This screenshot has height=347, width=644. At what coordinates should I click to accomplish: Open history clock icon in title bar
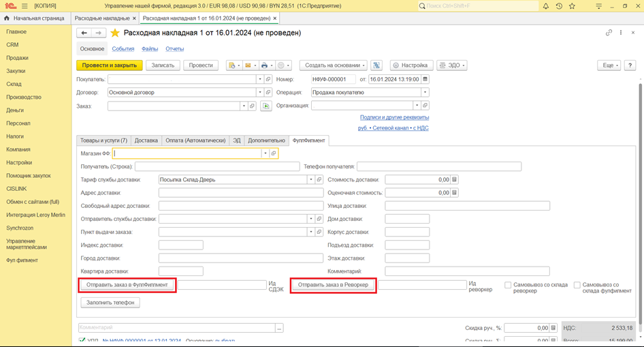559,6
